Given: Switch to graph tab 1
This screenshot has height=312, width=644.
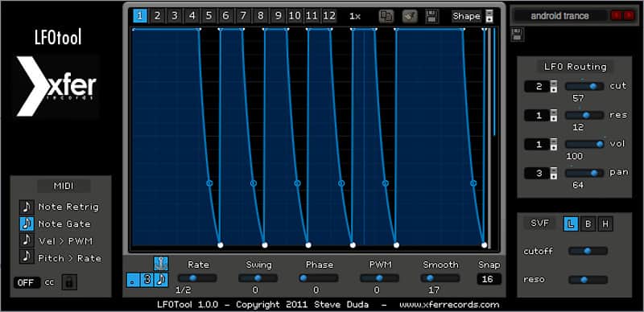Looking at the screenshot, I should coord(140,16).
